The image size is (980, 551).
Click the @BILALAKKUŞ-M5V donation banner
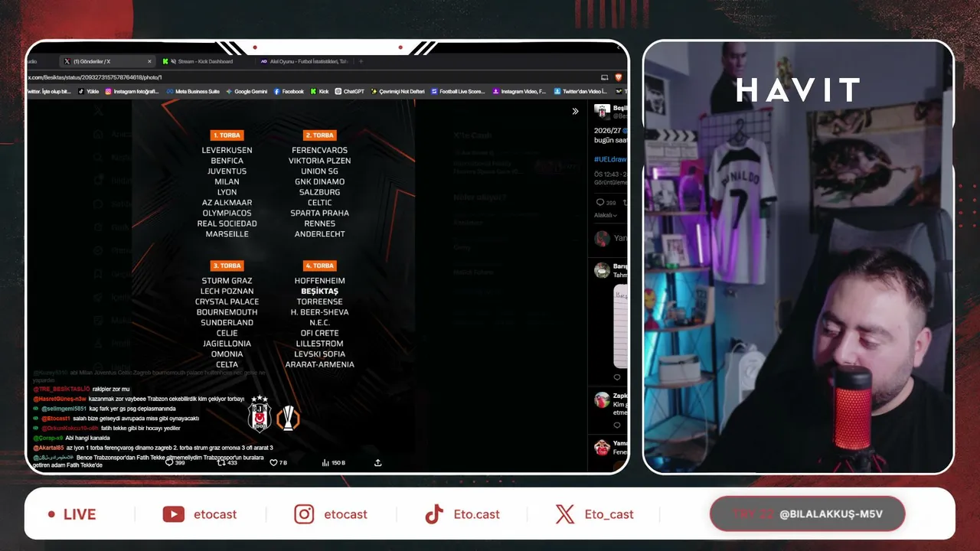[x=808, y=514]
